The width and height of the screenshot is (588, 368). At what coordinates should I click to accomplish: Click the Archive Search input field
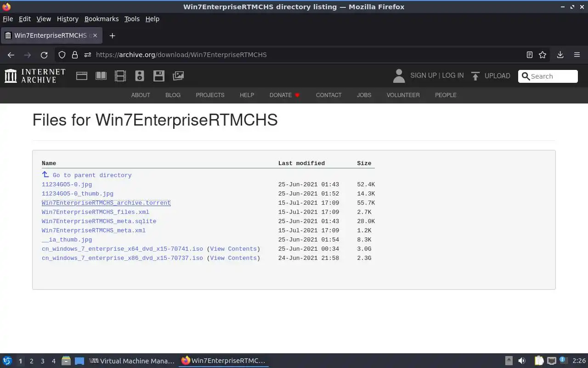pyautogui.click(x=548, y=76)
